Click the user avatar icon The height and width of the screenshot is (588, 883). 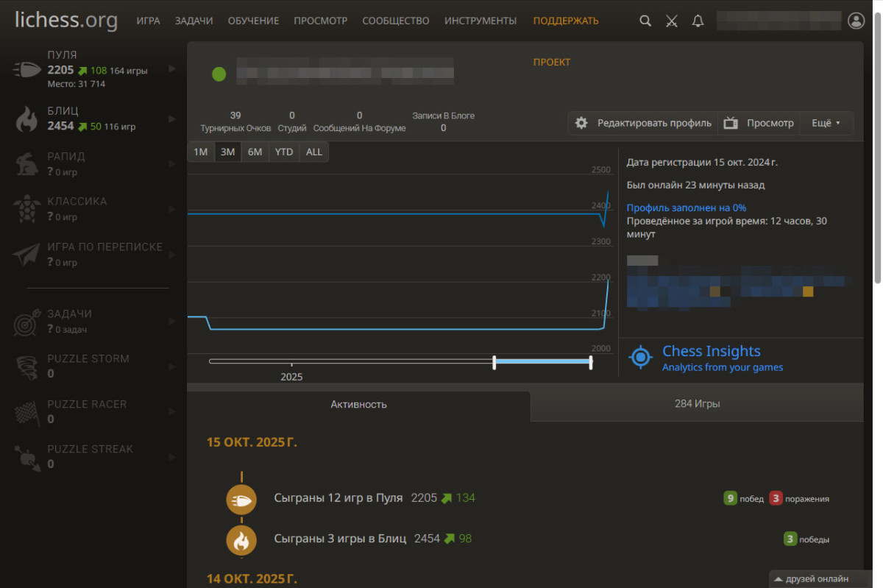[x=856, y=21]
